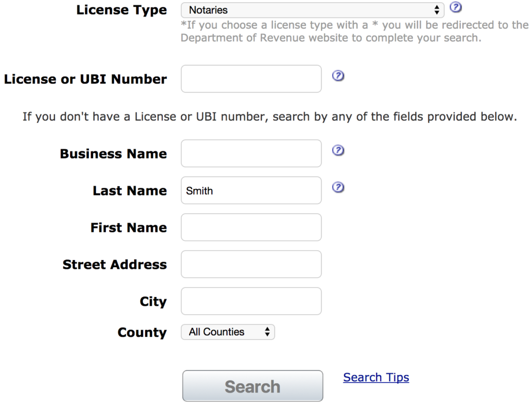
Task: Click the License or UBI Number label
Action: point(85,80)
